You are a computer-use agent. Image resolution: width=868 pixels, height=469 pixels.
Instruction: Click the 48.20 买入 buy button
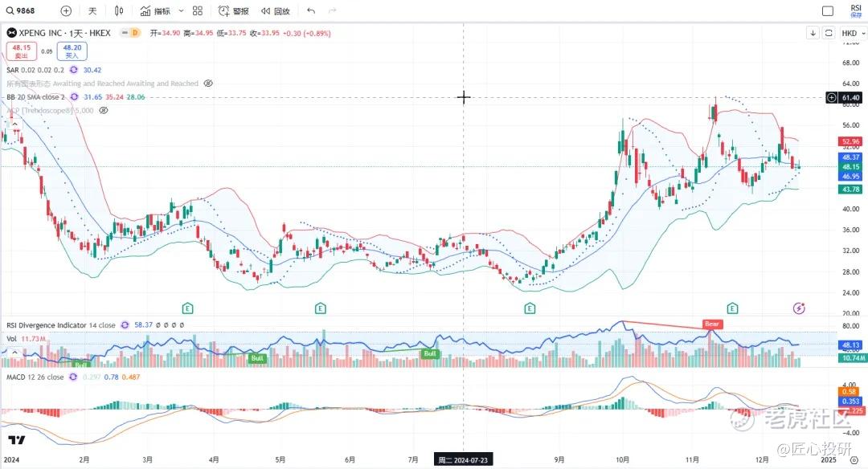[x=72, y=51]
